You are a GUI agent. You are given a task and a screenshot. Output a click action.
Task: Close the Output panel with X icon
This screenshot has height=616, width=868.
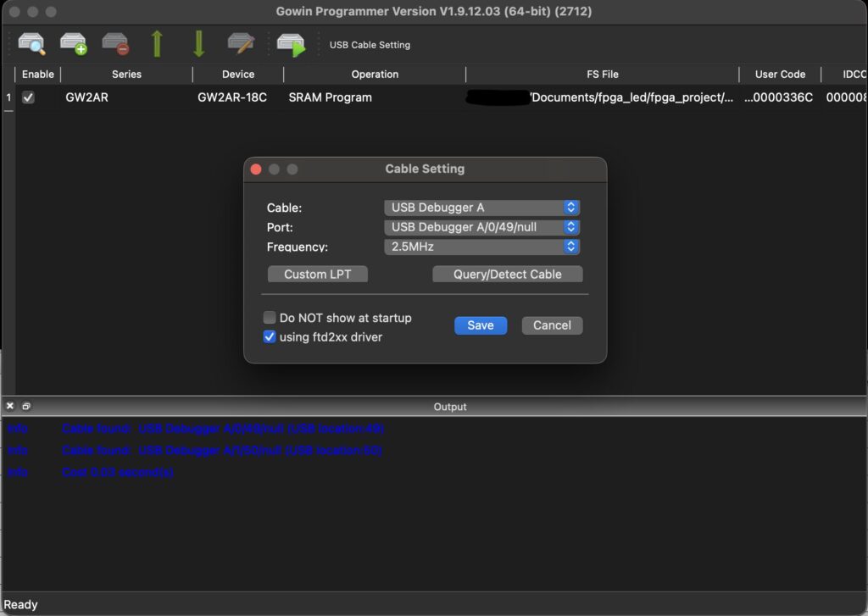(10, 406)
